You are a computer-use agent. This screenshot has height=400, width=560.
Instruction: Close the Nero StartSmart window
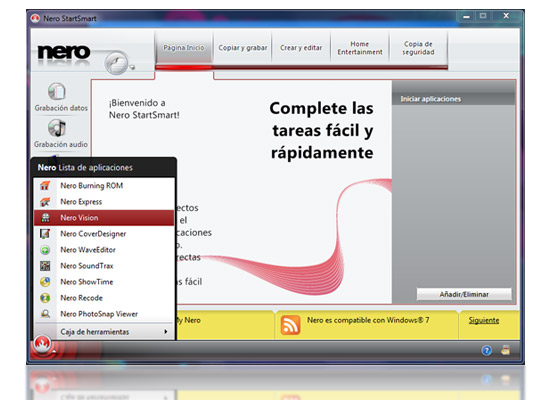point(506,16)
